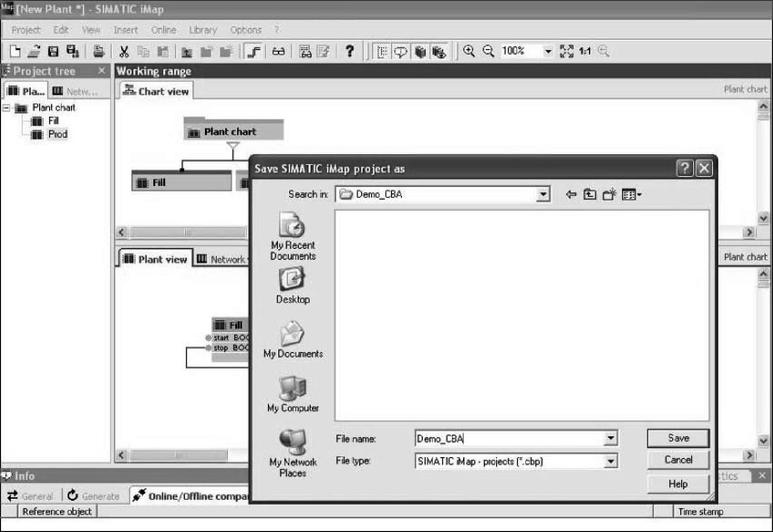The height and width of the screenshot is (532, 773).
Task: Open the View menu icon in save dialog
Action: (631, 194)
